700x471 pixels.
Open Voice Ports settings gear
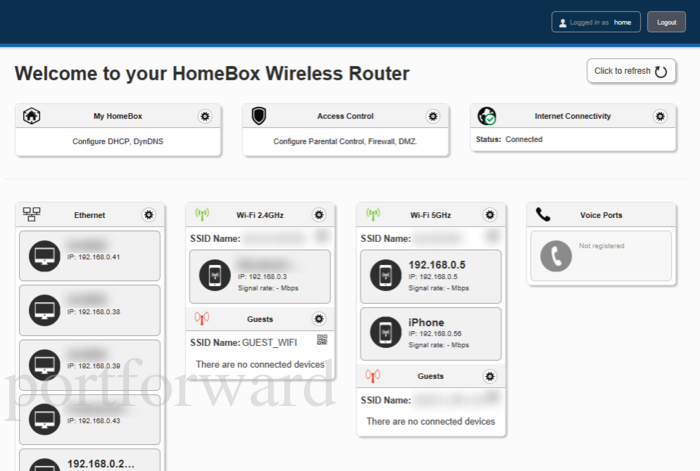(x=661, y=214)
